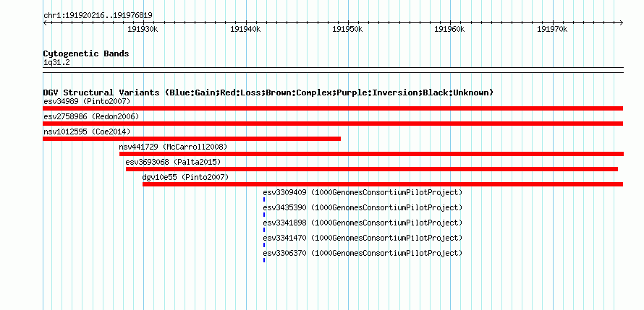
Task: Open the esv3435390 variant label
Action: (363, 207)
